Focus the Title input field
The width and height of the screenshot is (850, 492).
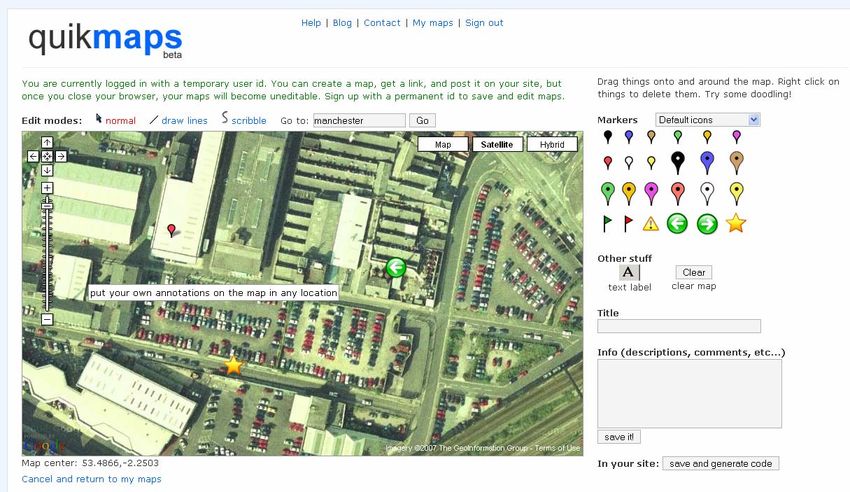[679, 326]
